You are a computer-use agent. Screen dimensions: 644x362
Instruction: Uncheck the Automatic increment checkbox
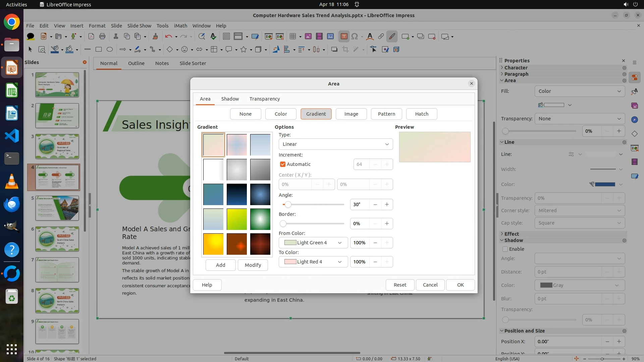(283, 164)
